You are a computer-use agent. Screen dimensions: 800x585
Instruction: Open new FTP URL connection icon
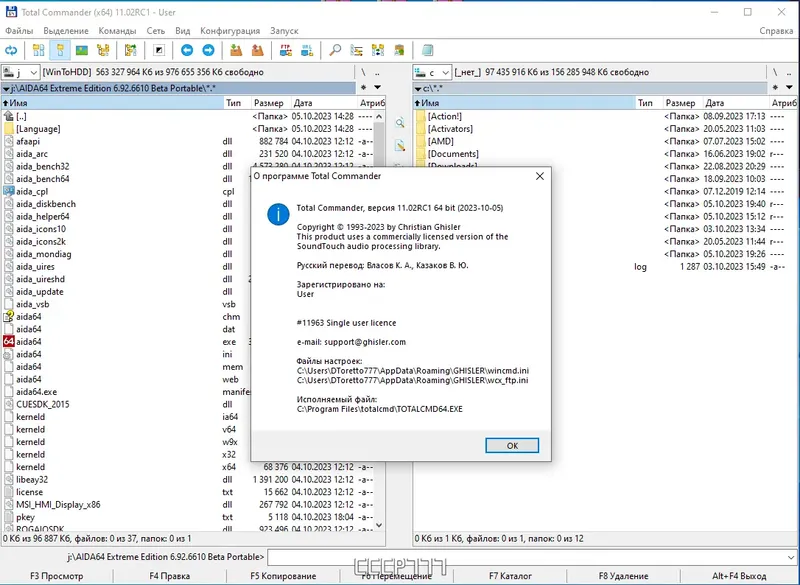pos(307,50)
